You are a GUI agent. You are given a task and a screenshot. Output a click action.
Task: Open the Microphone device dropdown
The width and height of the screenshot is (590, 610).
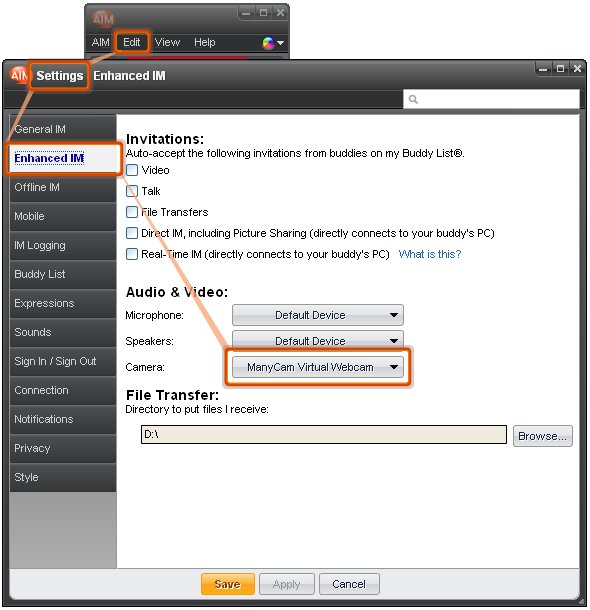tap(317, 315)
